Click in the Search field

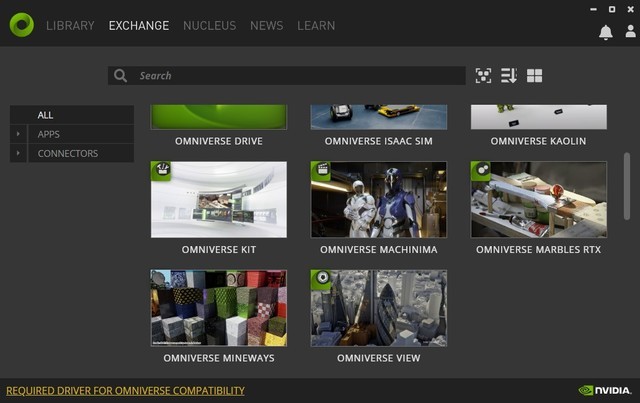[287, 76]
